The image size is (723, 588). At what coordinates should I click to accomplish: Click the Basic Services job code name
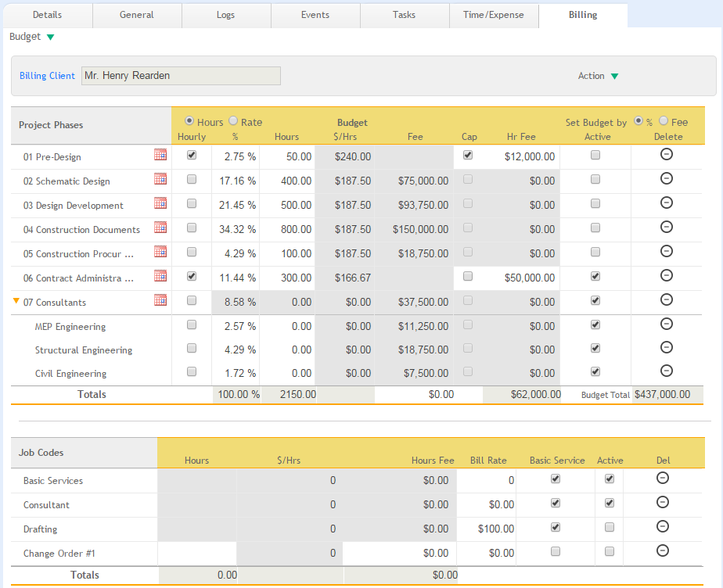tap(53, 481)
